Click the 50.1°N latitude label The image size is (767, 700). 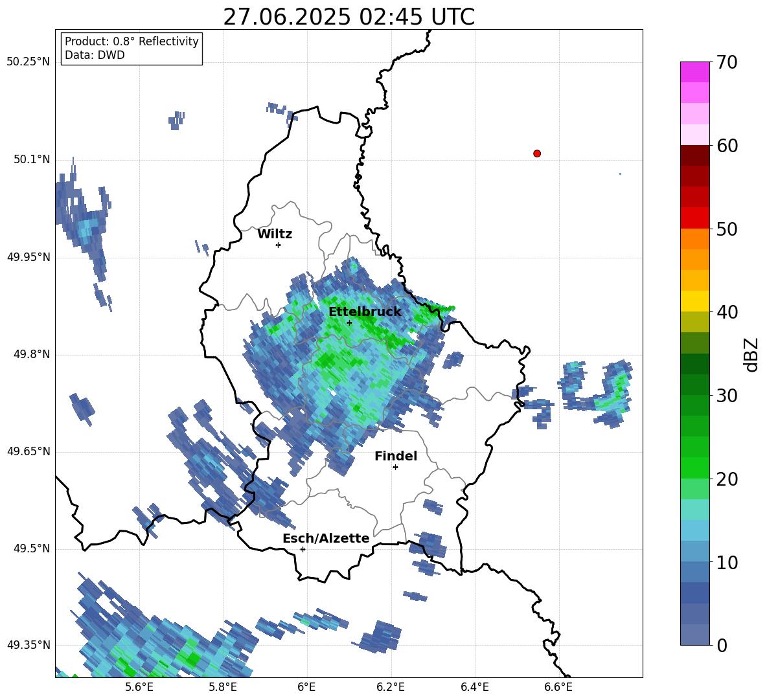[32, 159]
